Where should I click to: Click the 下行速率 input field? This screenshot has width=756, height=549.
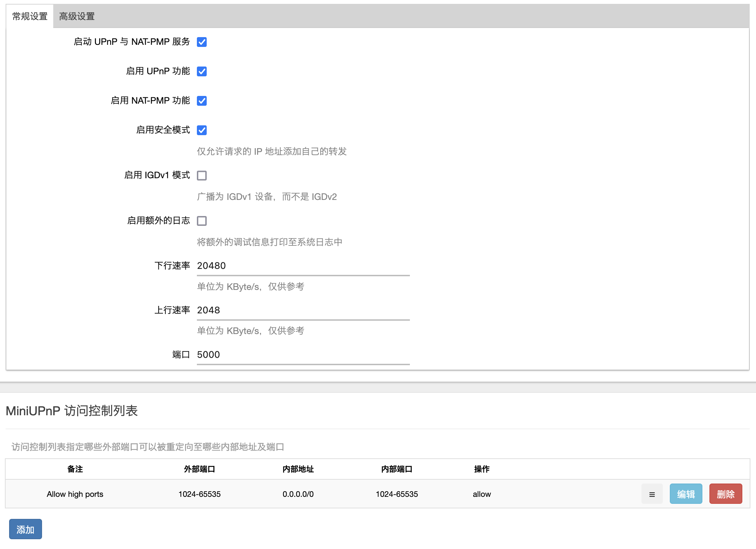click(x=303, y=266)
